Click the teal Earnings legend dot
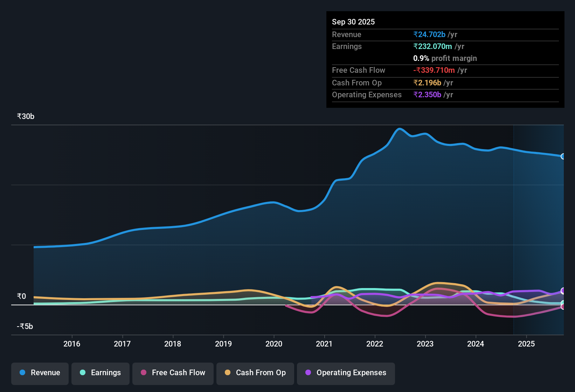Image resolution: width=575 pixels, height=392 pixels. point(83,373)
